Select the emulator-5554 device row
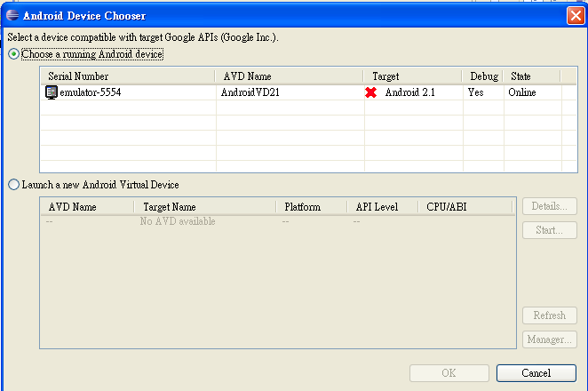 click(x=308, y=92)
